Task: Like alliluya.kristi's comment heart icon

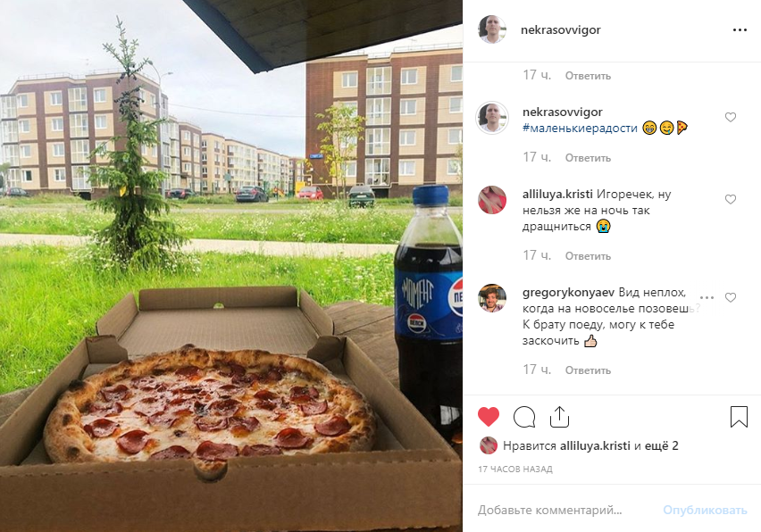Action: (x=731, y=199)
